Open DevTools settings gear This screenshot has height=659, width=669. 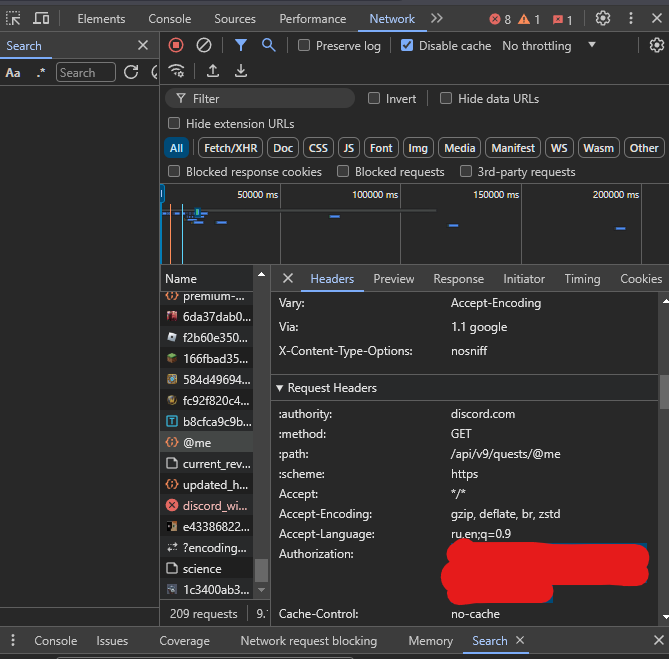pyautogui.click(x=602, y=18)
